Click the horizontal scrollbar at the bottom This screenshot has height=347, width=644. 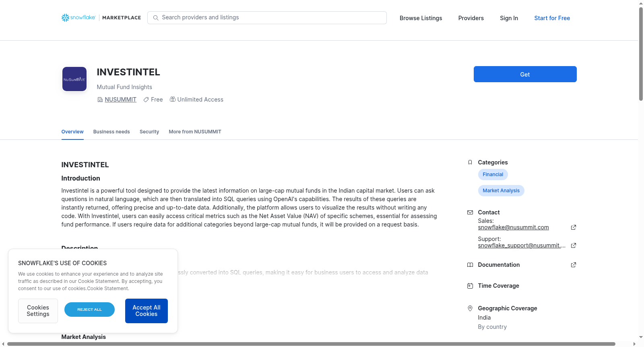coord(311,344)
